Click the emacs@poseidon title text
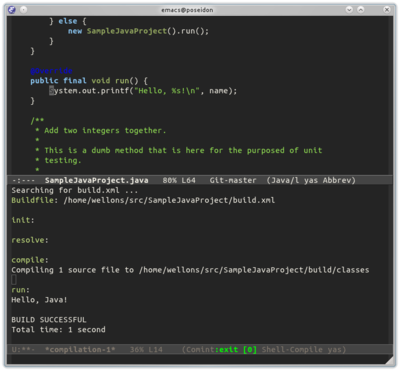 187,10
